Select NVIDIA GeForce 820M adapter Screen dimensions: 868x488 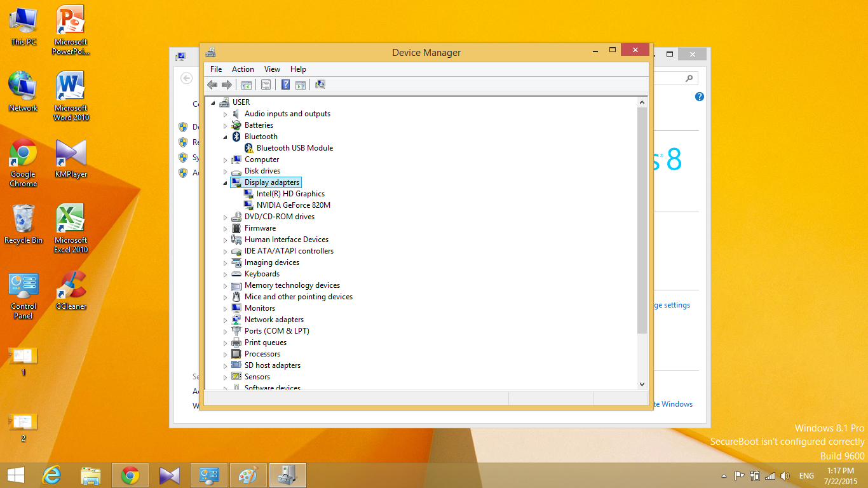click(x=293, y=205)
